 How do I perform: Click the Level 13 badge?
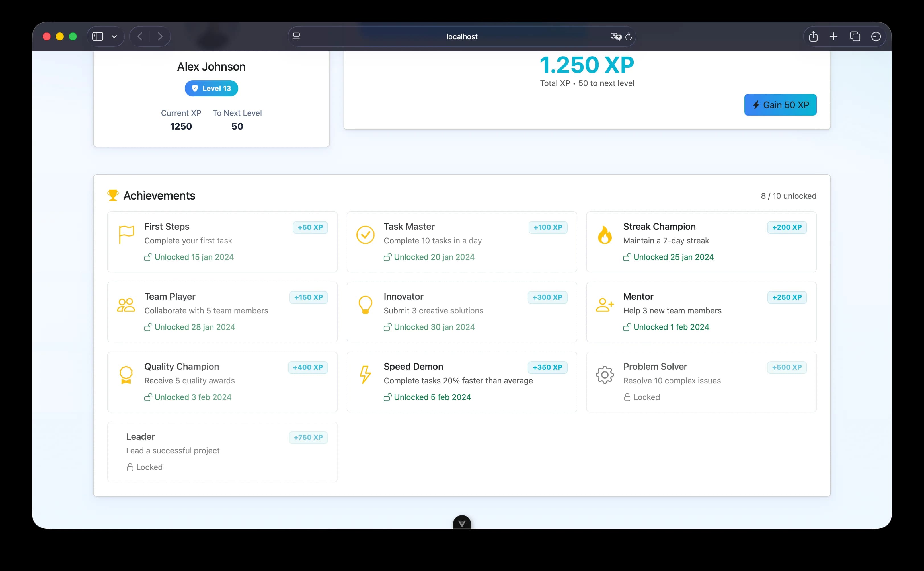211,88
